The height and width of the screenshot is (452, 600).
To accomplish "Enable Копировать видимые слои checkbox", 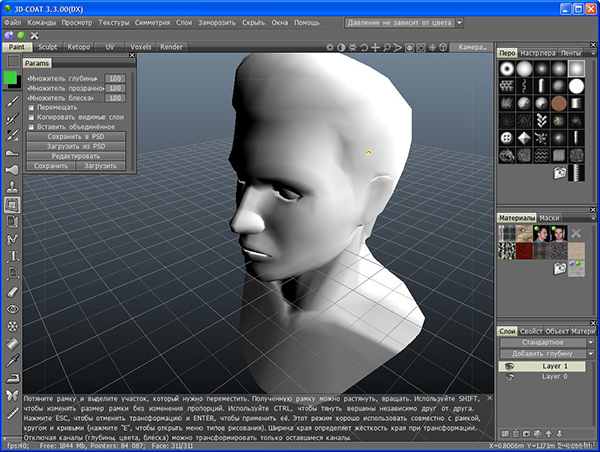I will tap(31, 118).
